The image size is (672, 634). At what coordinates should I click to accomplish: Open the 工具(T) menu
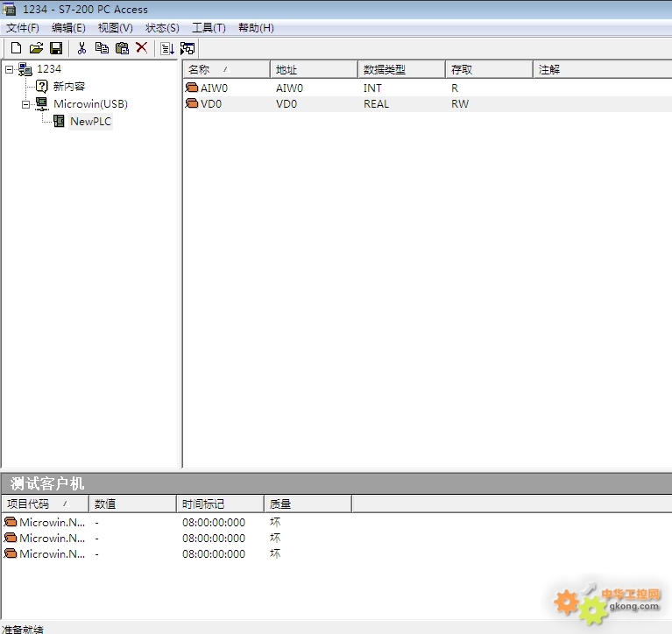tap(209, 28)
